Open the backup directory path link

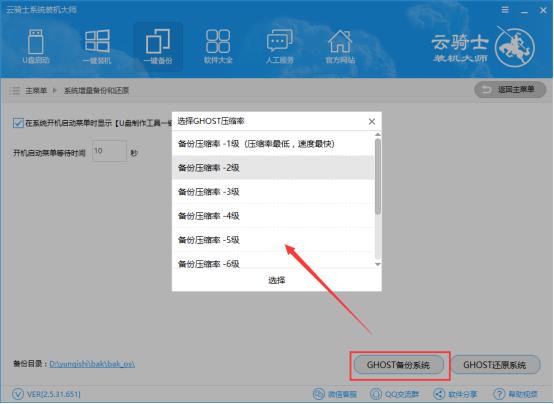click(x=92, y=364)
